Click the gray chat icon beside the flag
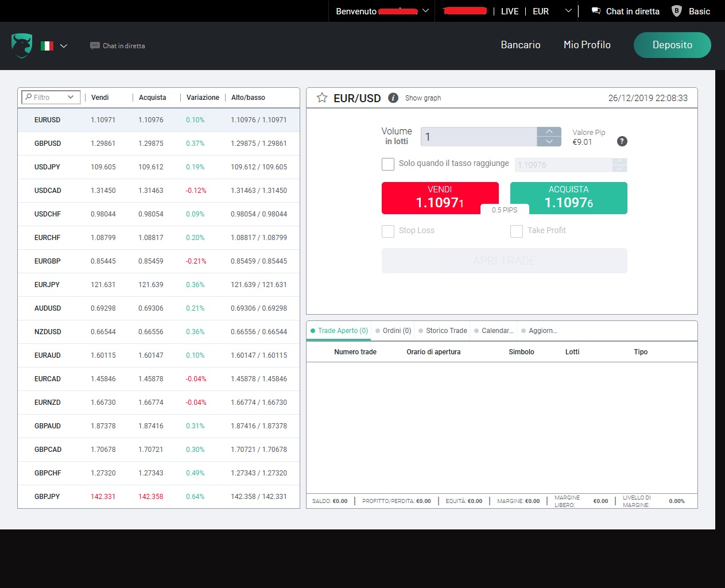The image size is (725, 588). 95,46
